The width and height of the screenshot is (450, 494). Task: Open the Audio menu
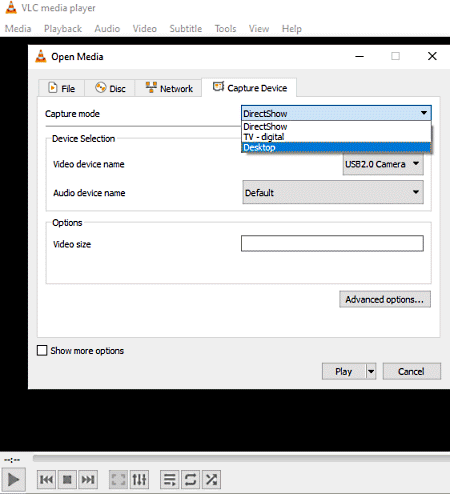tap(107, 29)
